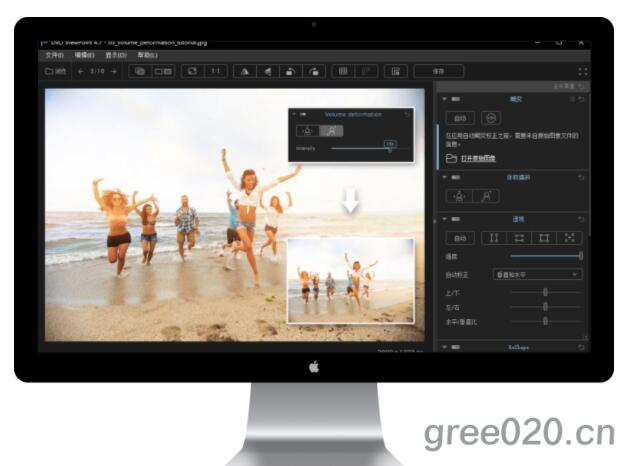Go to the next image arrow

[x=114, y=71]
